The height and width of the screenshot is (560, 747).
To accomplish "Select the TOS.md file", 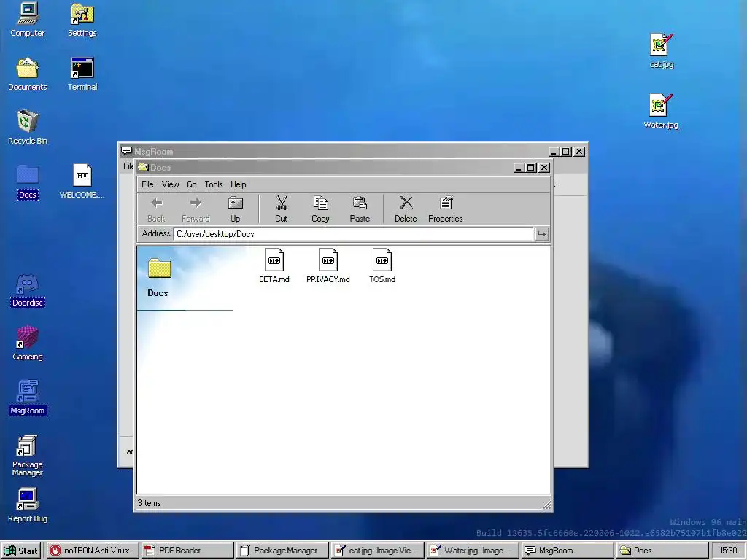I will 382,265.
